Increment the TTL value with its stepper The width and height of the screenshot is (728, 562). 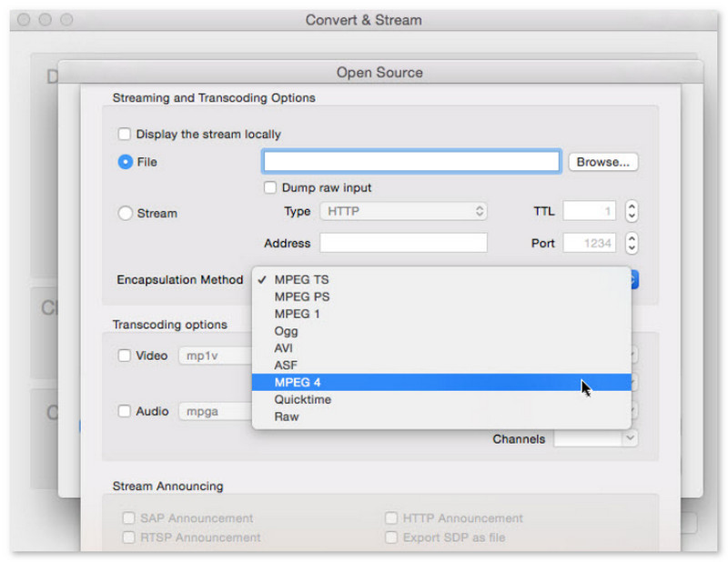632,206
